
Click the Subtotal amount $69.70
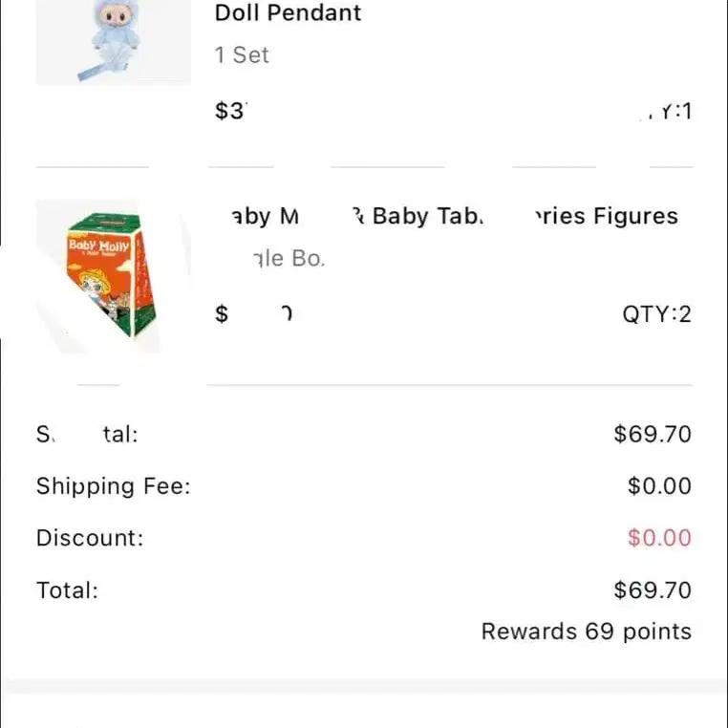(652, 435)
